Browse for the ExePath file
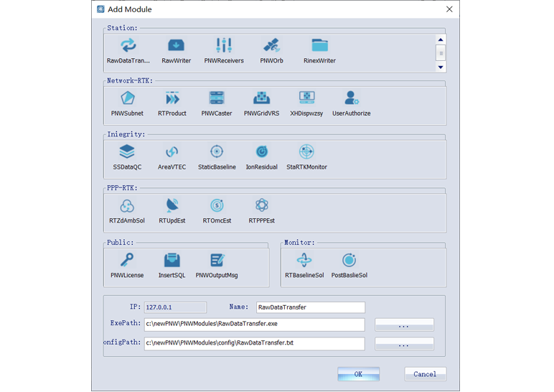 tap(404, 325)
